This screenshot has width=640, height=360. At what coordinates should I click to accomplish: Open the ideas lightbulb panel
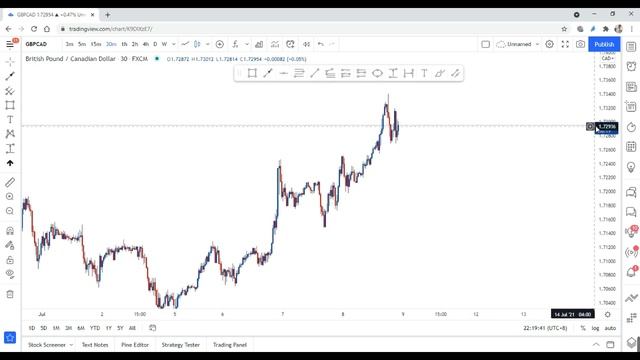tap(631, 167)
